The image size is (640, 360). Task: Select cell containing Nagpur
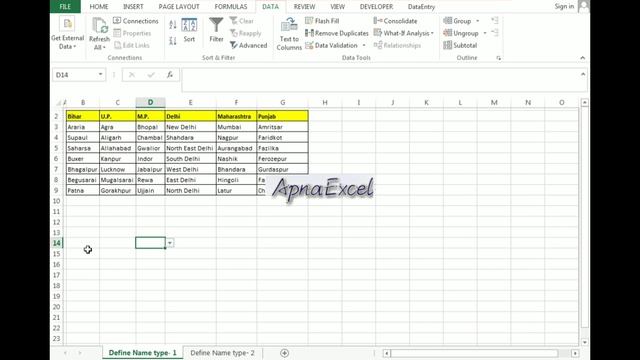click(x=236, y=138)
